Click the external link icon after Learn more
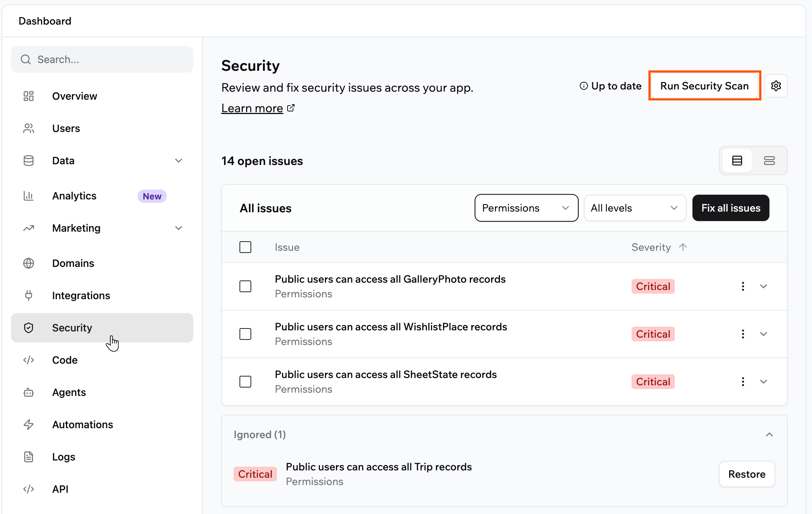The image size is (812, 514). (291, 108)
